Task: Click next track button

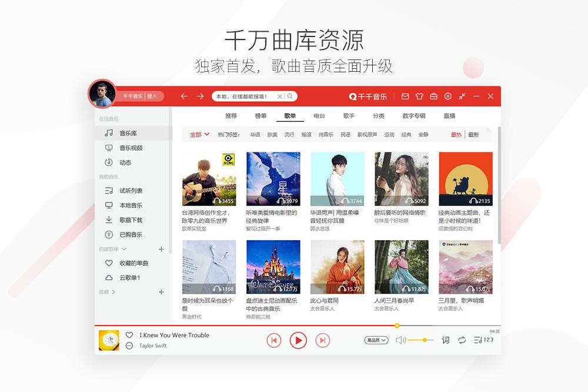Action: tap(322, 341)
